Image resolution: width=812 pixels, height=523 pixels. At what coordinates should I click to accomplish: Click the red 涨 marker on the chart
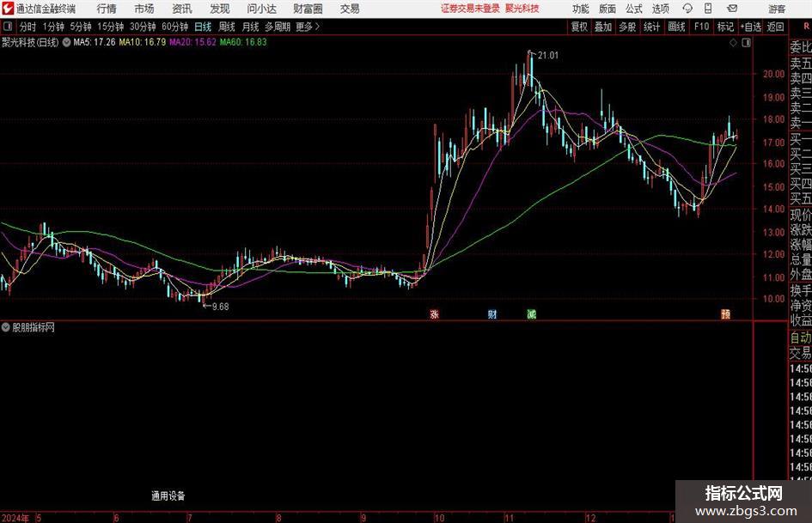click(x=435, y=313)
